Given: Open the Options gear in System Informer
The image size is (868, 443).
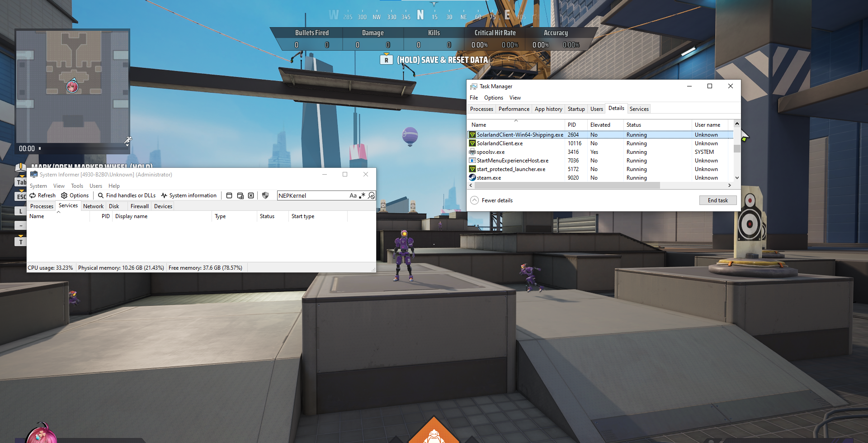Looking at the screenshot, I should click(x=64, y=195).
